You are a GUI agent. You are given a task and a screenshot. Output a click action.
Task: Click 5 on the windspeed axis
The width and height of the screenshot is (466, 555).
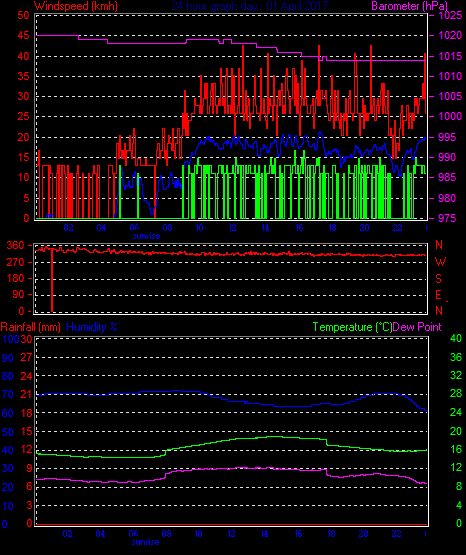coord(26,198)
